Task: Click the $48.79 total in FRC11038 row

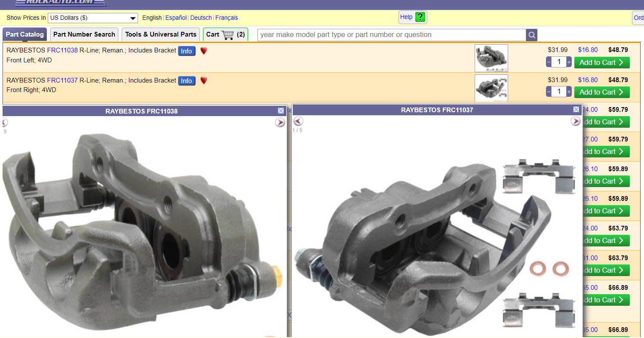Action: tap(618, 50)
